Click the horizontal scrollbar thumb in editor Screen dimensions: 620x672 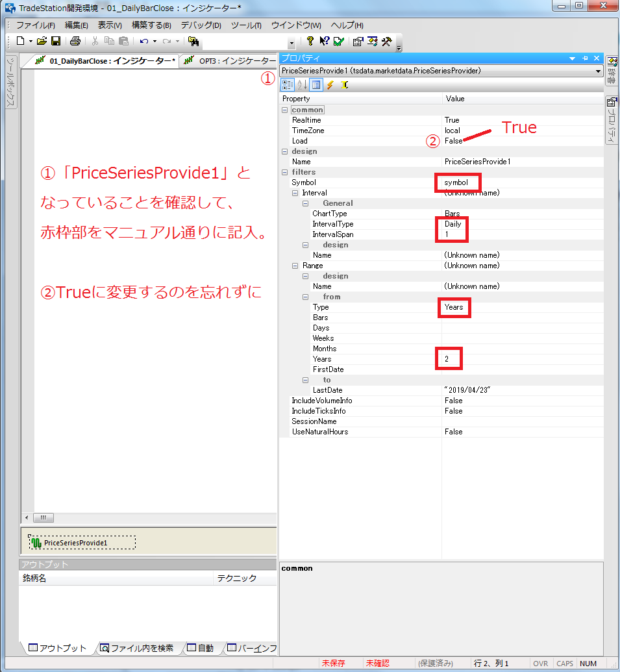pyautogui.click(x=43, y=517)
